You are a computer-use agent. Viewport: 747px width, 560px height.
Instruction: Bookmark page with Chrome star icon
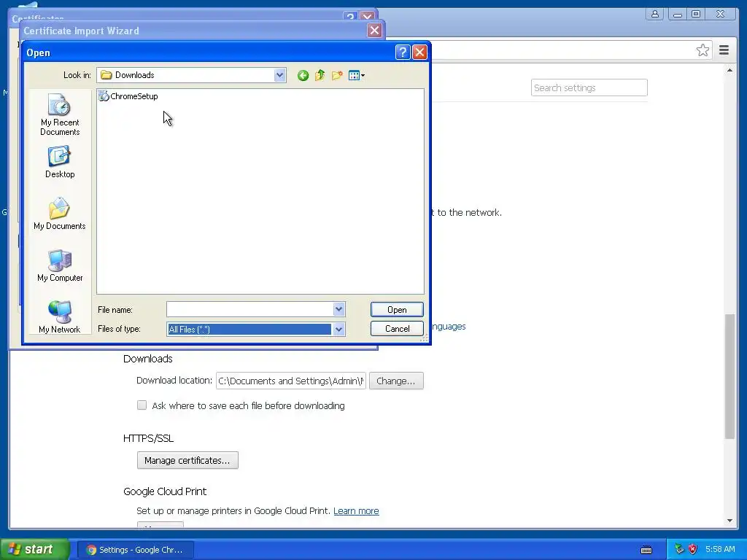point(703,50)
